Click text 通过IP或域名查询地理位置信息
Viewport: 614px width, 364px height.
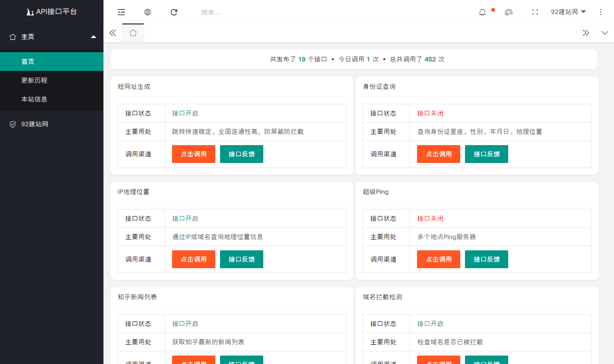point(218,237)
